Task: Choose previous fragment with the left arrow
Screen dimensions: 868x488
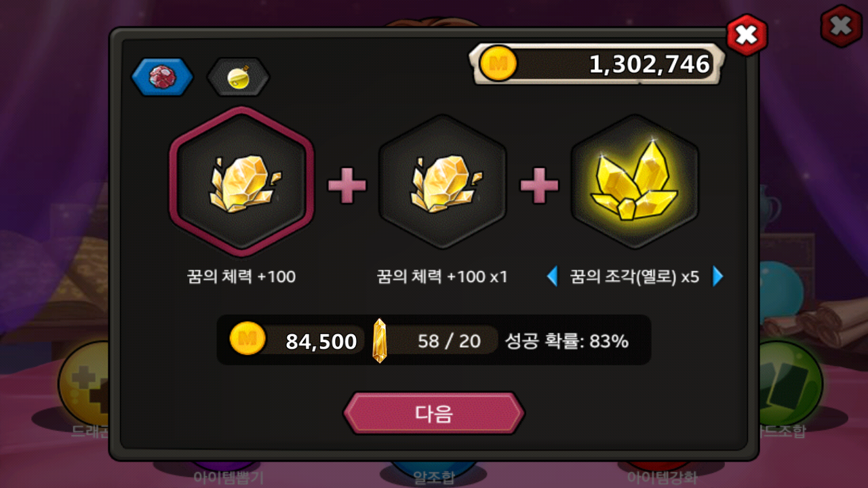Action: coord(552,277)
